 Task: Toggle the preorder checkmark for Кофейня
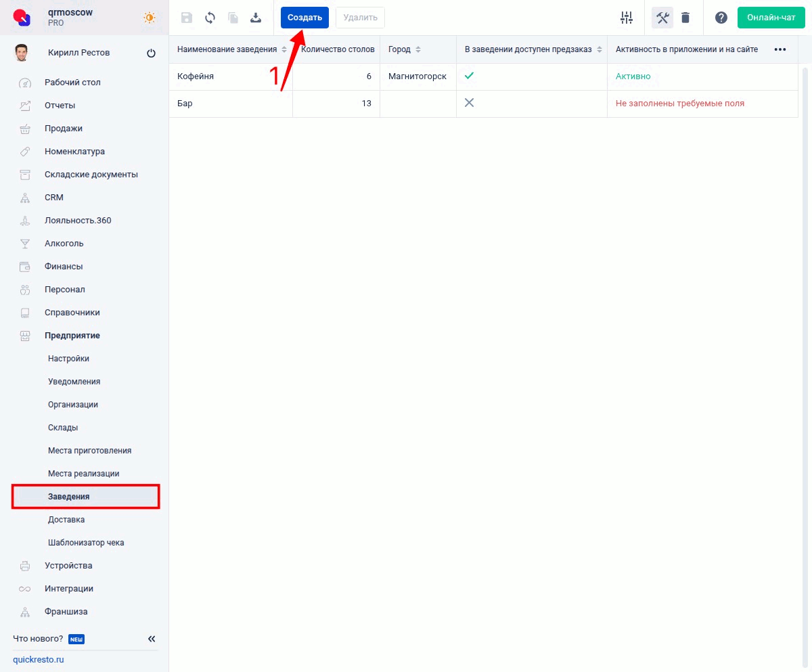469,76
